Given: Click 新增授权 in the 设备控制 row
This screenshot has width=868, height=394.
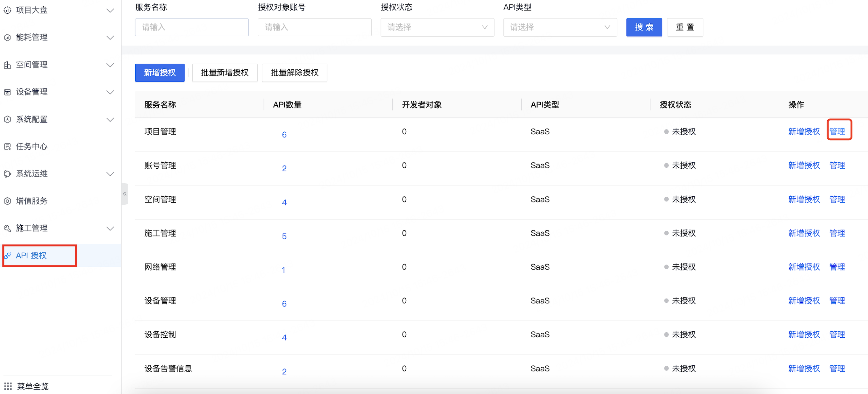Looking at the screenshot, I should point(804,334).
